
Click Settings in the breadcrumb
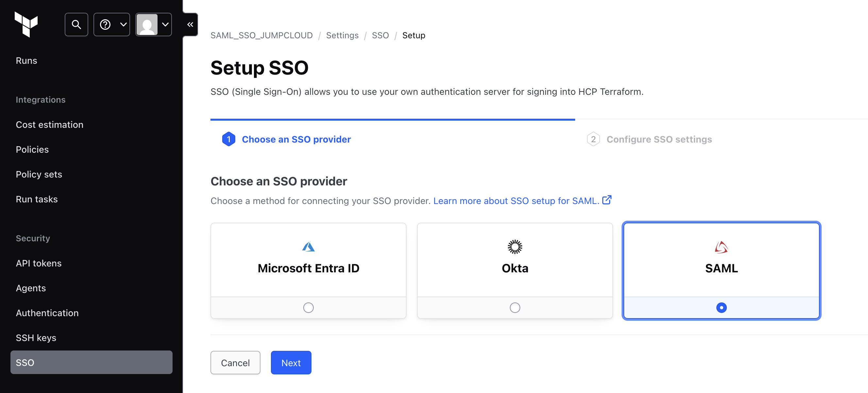(342, 35)
